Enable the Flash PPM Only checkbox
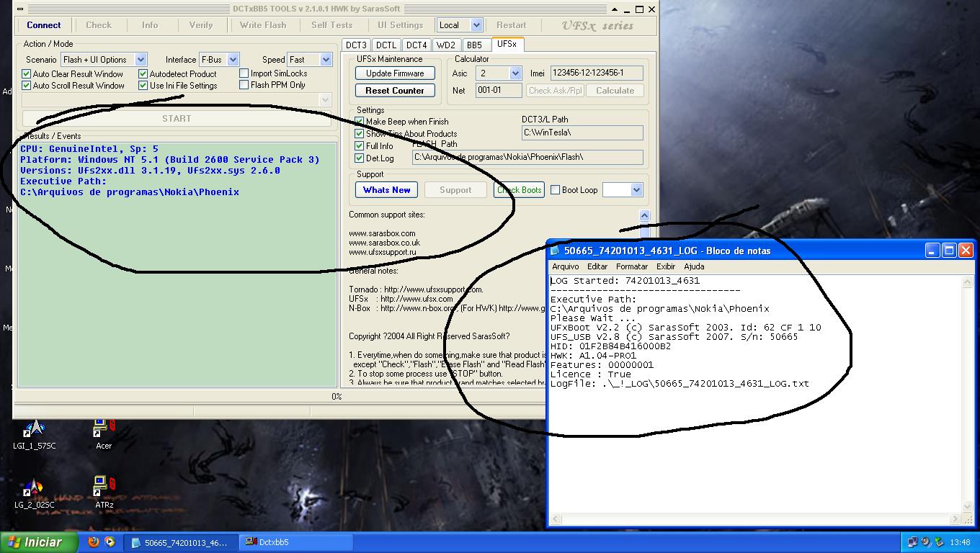 coord(244,85)
